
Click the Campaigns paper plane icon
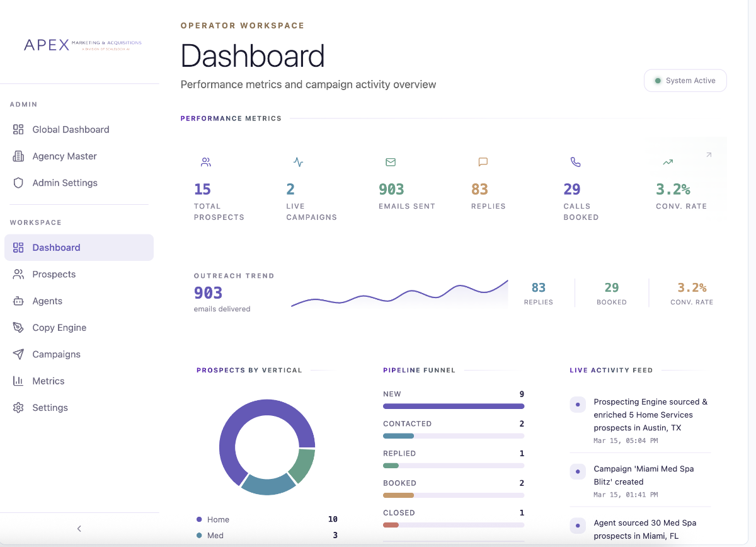17,354
